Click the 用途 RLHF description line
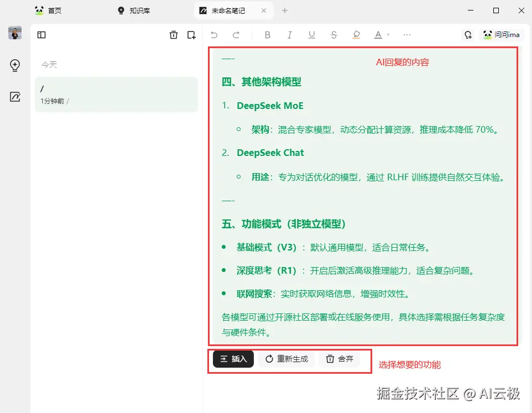The image size is (532, 413). [379, 177]
